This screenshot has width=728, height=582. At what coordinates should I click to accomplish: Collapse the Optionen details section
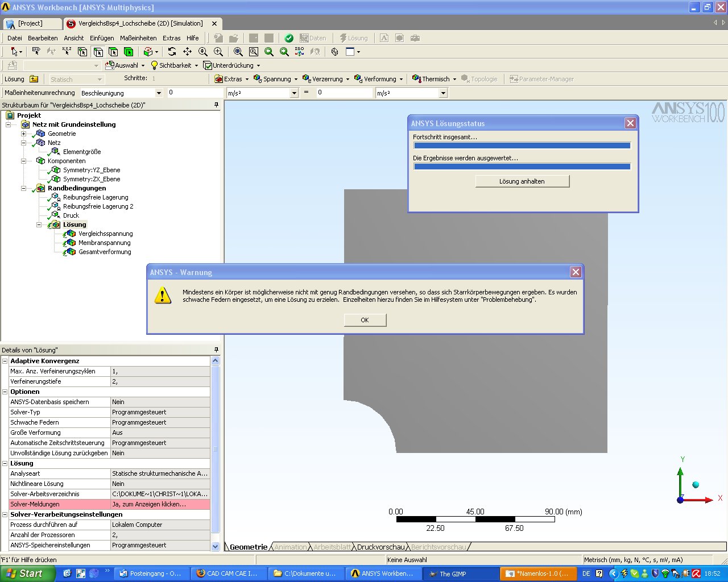5,392
